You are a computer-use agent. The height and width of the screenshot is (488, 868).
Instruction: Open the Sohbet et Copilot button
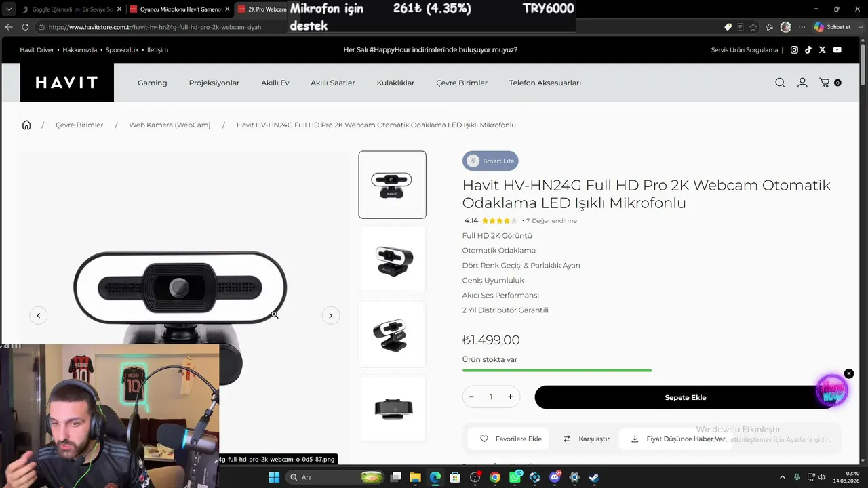832,27
